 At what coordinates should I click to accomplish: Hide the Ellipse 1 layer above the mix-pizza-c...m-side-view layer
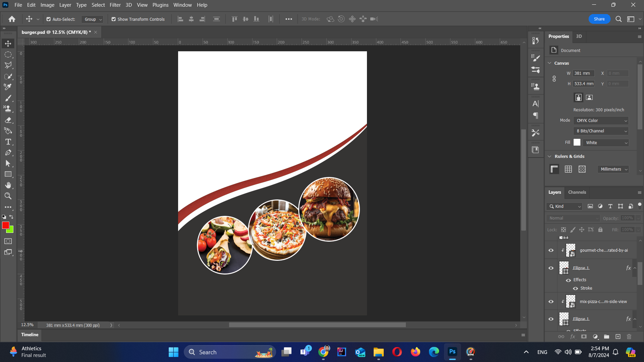pyautogui.click(x=551, y=268)
